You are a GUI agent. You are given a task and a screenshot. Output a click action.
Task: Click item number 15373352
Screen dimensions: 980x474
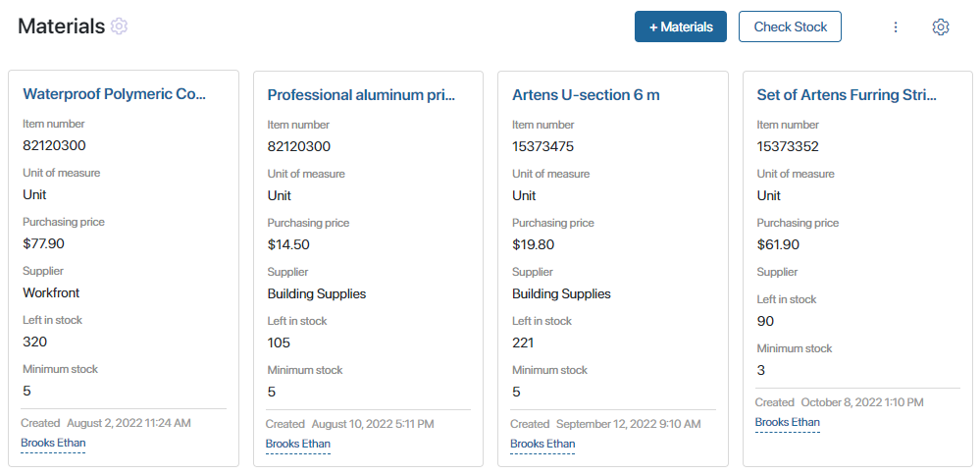(788, 146)
